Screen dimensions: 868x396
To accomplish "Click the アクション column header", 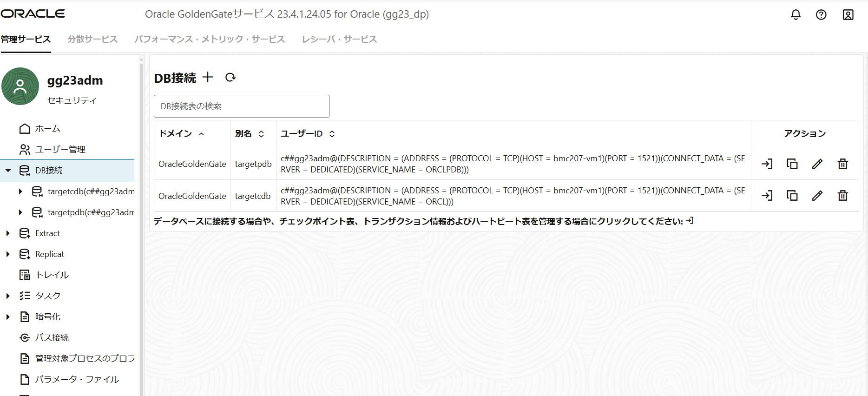I will coord(805,134).
